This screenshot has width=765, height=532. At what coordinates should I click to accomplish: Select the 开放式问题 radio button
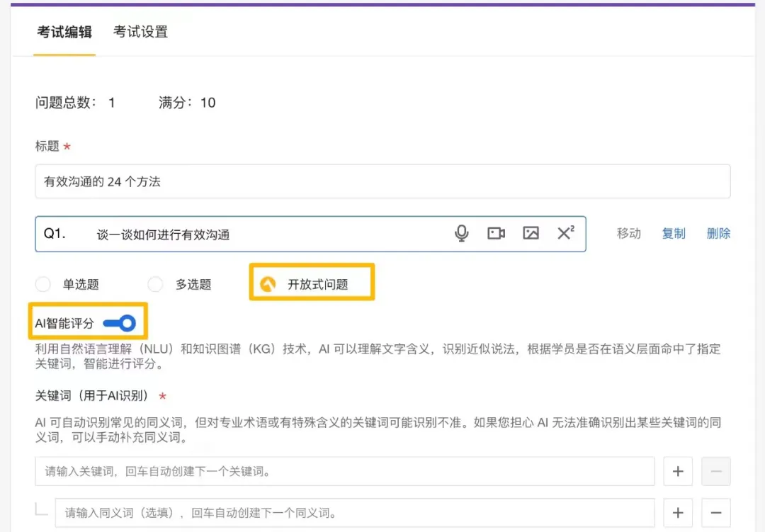click(x=268, y=285)
